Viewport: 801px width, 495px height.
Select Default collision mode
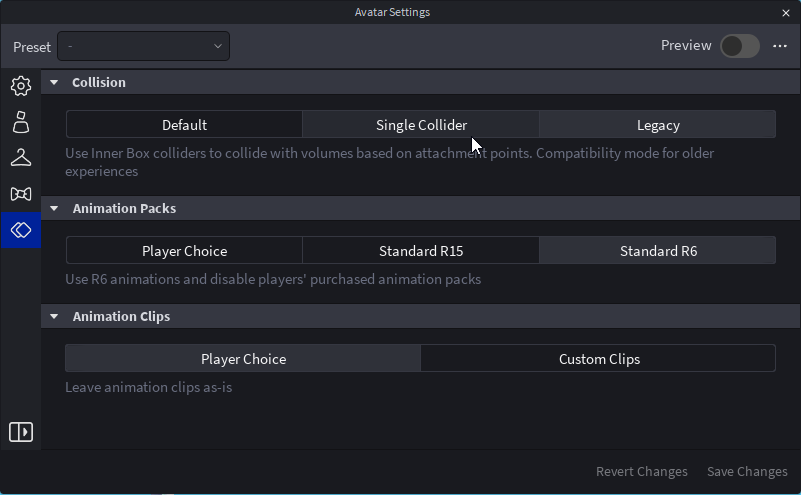coord(184,125)
